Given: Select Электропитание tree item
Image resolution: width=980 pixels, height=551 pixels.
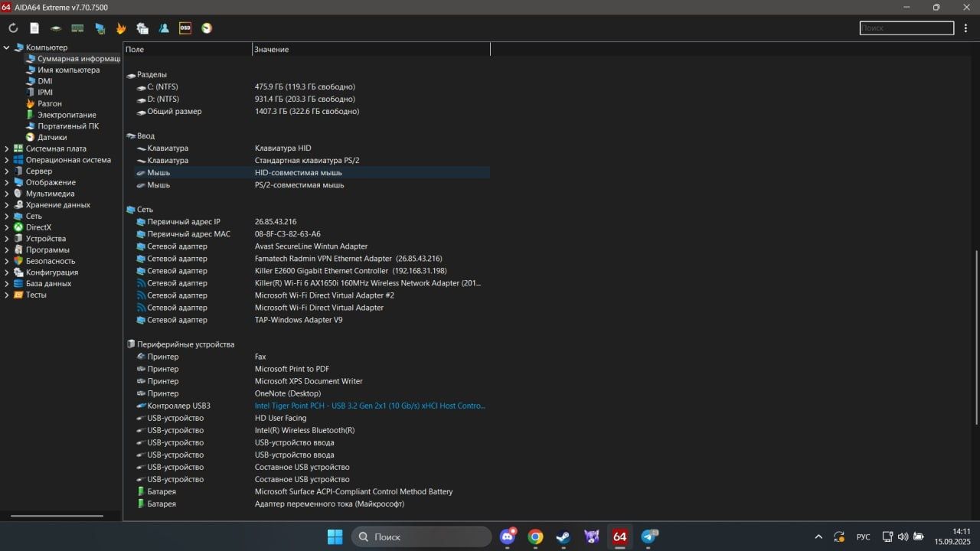Looking at the screenshot, I should pyautogui.click(x=67, y=115).
